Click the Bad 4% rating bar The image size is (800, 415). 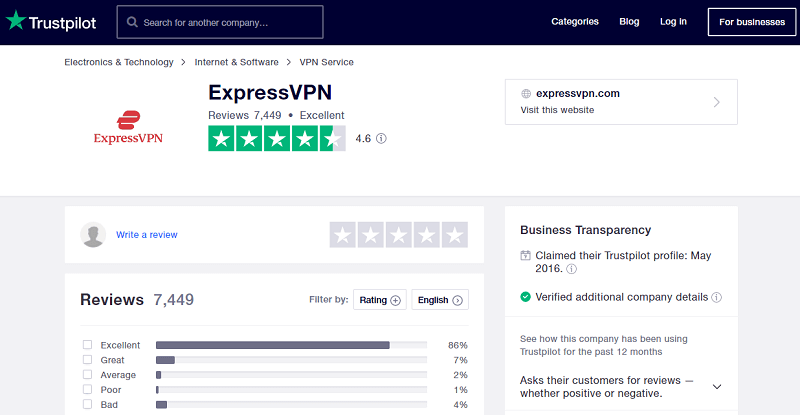[291, 404]
